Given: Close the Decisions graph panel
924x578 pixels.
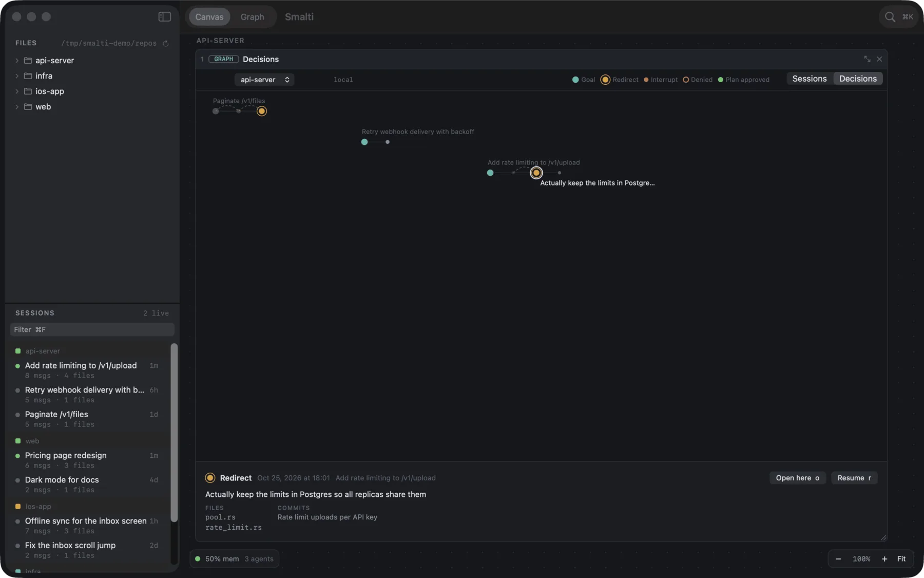Looking at the screenshot, I should [x=879, y=59].
